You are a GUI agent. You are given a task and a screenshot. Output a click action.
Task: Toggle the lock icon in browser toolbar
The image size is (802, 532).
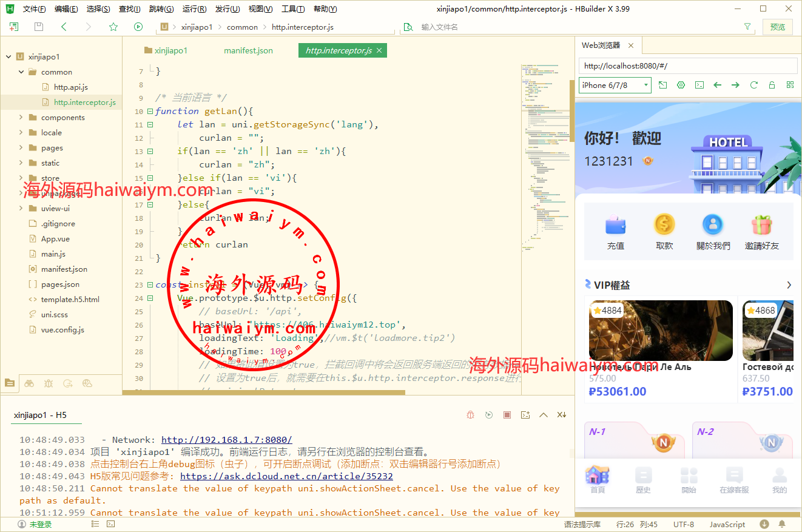pos(772,86)
